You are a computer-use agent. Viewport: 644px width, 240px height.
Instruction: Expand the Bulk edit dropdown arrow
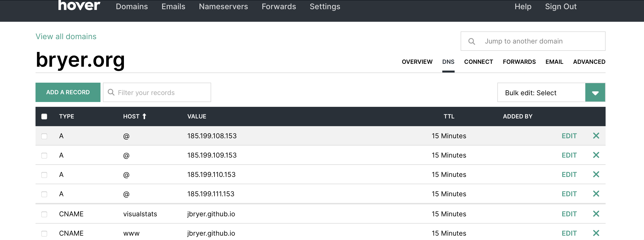(595, 93)
